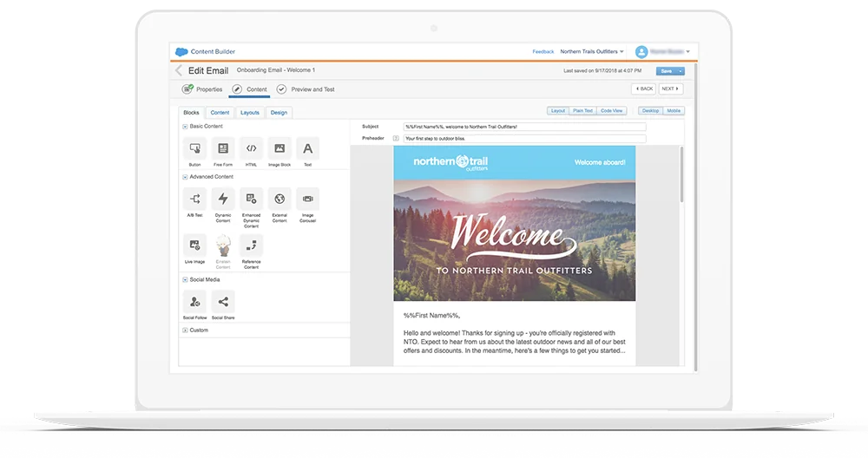The width and height of the screenshot is (868, 458).
Task: Click the Welcome hero image in email
Action: click(x=514, y=240)
